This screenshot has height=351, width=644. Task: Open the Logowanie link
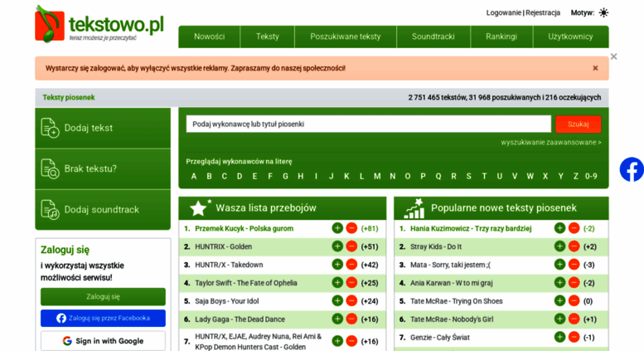[503, 12]
